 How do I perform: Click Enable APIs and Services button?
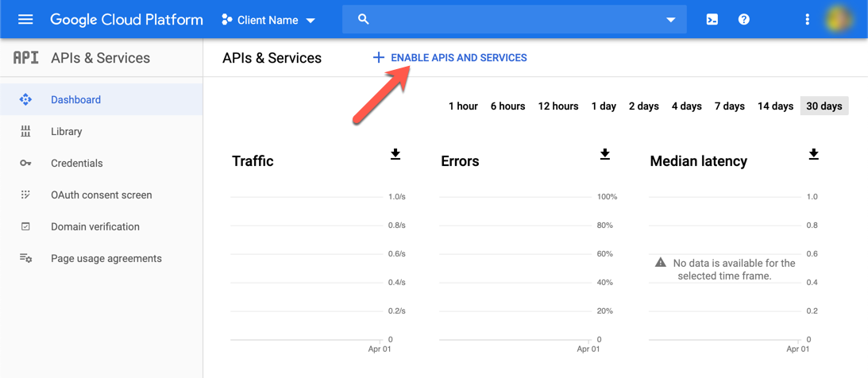pos(449,57)
